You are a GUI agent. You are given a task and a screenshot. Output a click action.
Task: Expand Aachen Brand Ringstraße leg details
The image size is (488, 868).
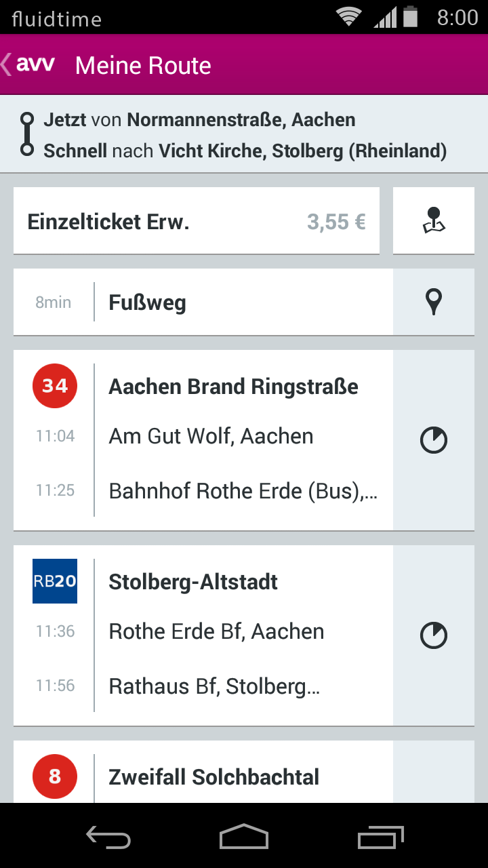[x=203, y=440]
